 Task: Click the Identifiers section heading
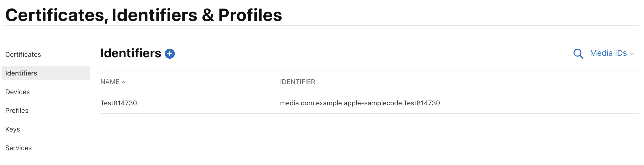click(131, 53)
